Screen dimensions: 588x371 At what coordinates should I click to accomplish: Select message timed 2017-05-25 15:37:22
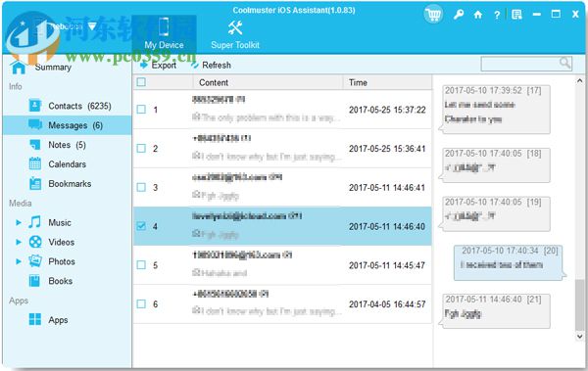pos(282,110)
